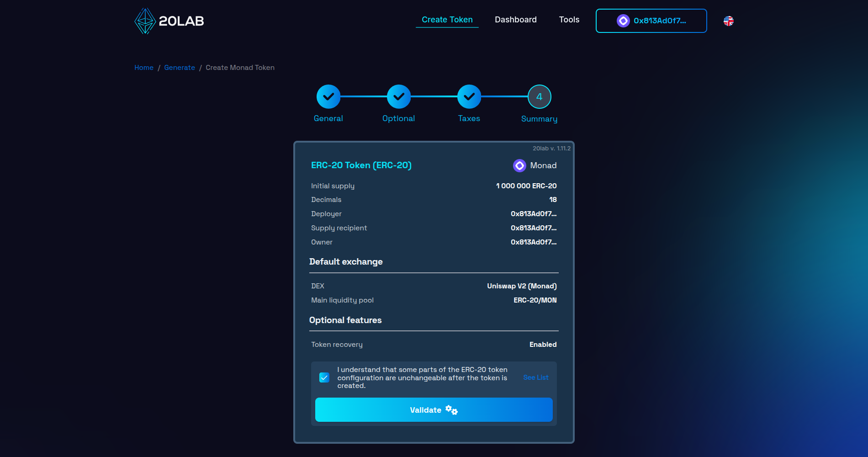The width and height of the screenshot is (868, 457).
Task: Click the Token recovery label
Action: (x=337, y=345)
